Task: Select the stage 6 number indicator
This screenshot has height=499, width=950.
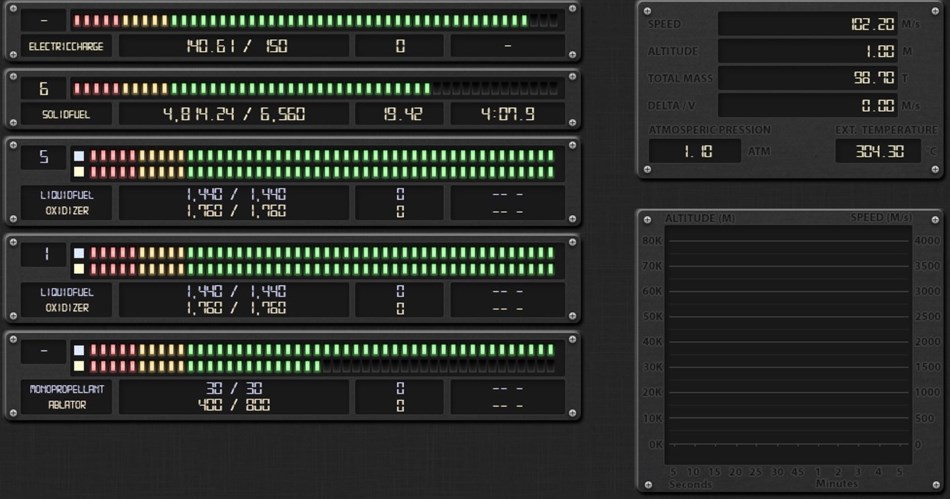Action: 44,89
